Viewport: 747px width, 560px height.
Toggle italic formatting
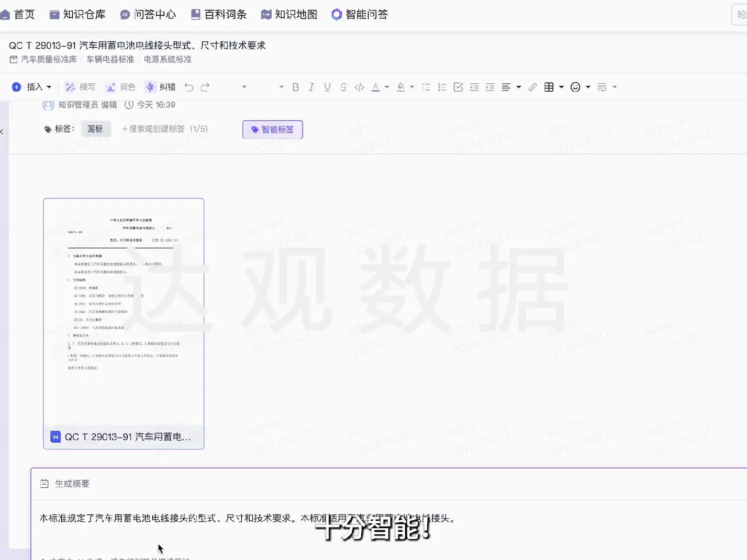[x=311, y=87]
